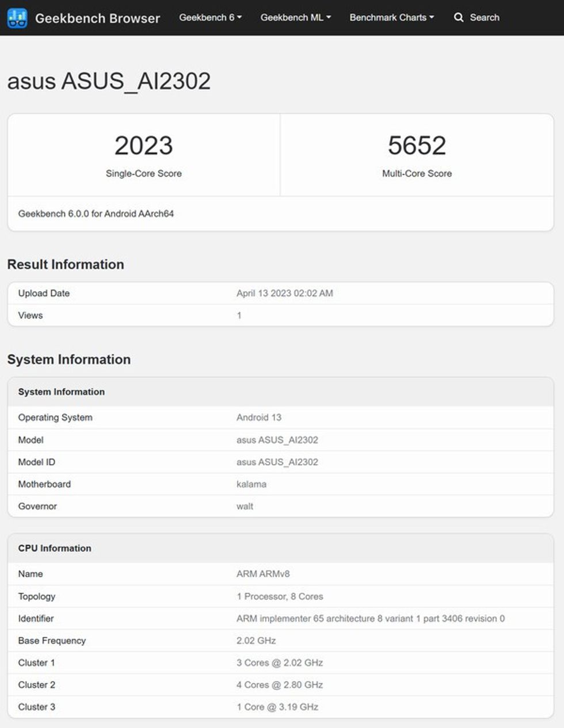Expand the Geekbench 6 dropdown menu

tap(210, 17)
